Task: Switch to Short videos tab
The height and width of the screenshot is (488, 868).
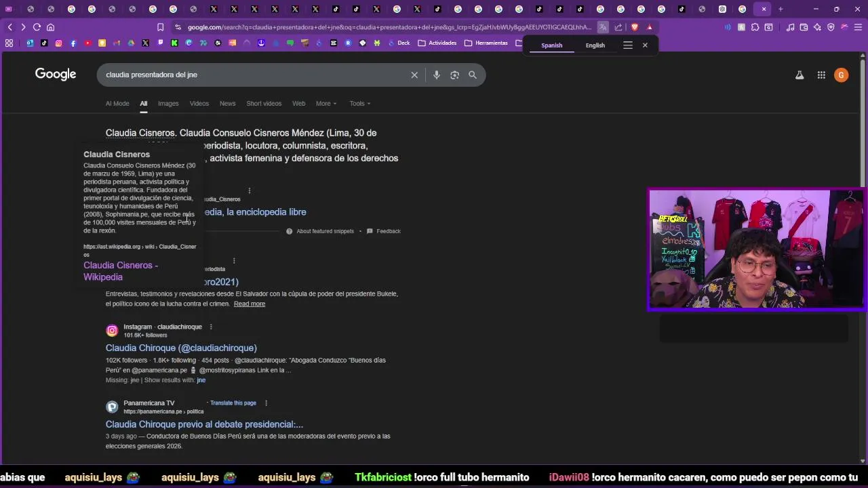Action: click(x=264, y=104)
